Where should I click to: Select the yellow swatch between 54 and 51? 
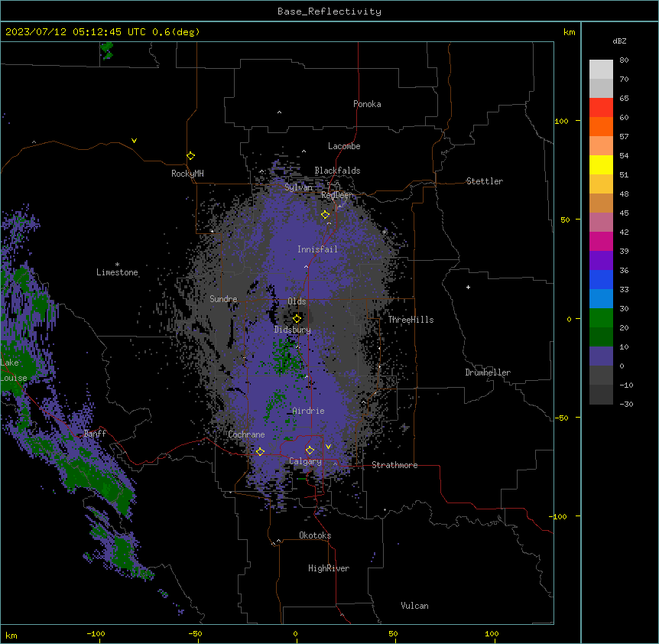pos(601,164)
